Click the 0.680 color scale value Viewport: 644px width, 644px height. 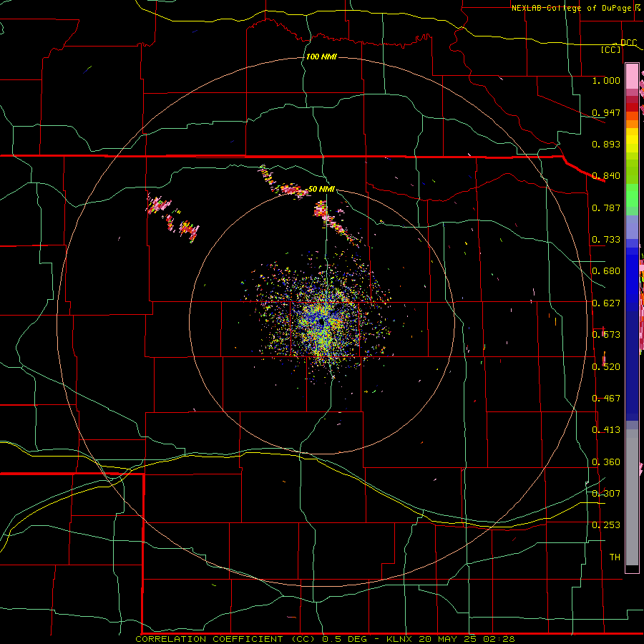606,271
